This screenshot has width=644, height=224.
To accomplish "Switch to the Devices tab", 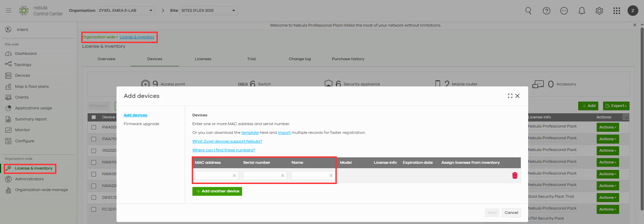I will click(x=155, y=59).
